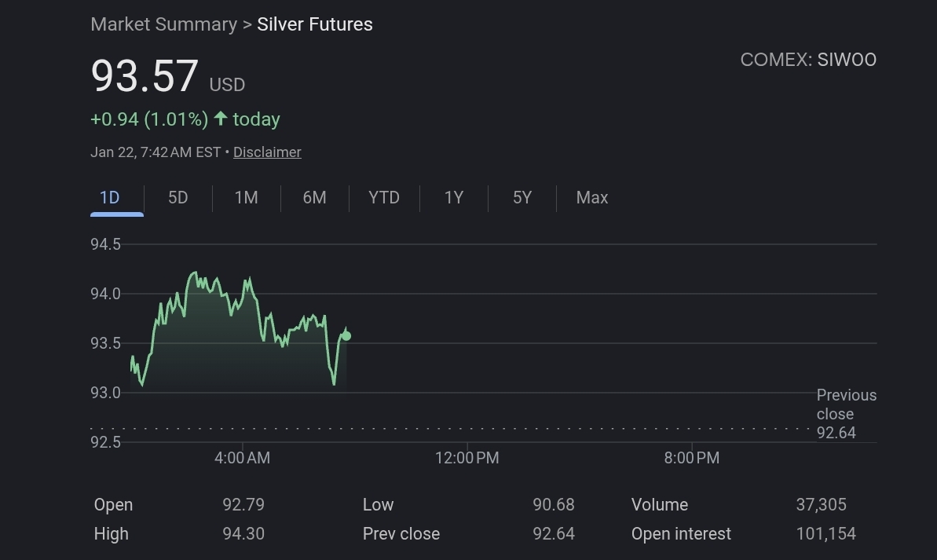
Task: Switch to the 1Y time range
Action: (x=454, y=198)
